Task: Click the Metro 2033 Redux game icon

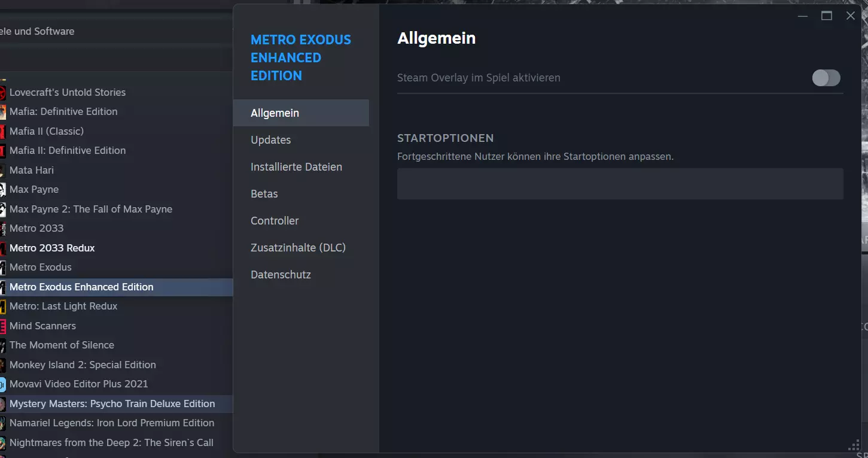Action: (x=2, y=248)
